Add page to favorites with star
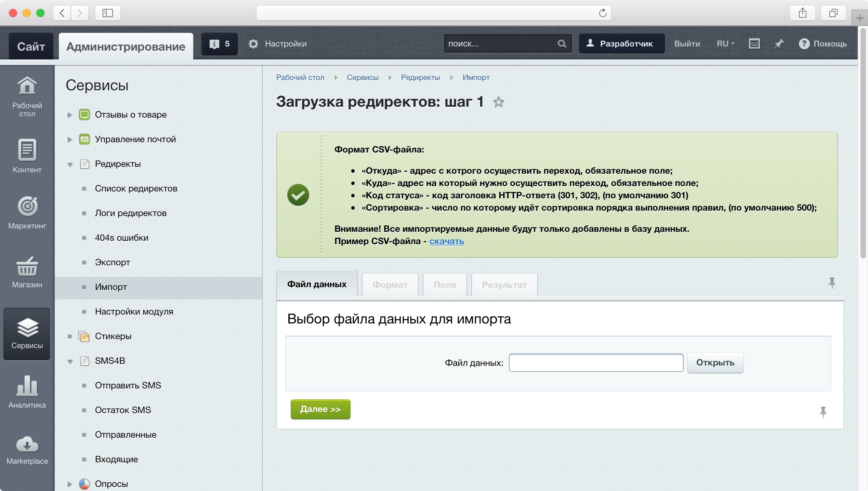 [x=498, y=102]
